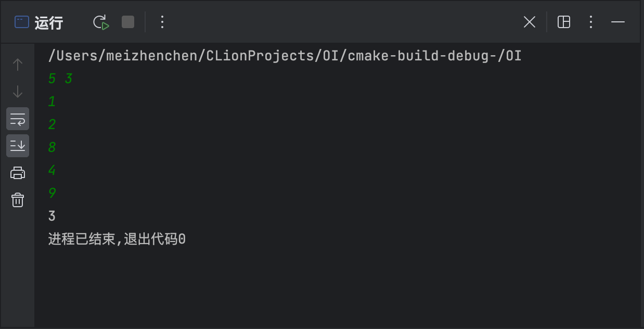The height and width of the screenshot is (329, 644).
Task: Clear all console output with trash icon
Action: 18,200
